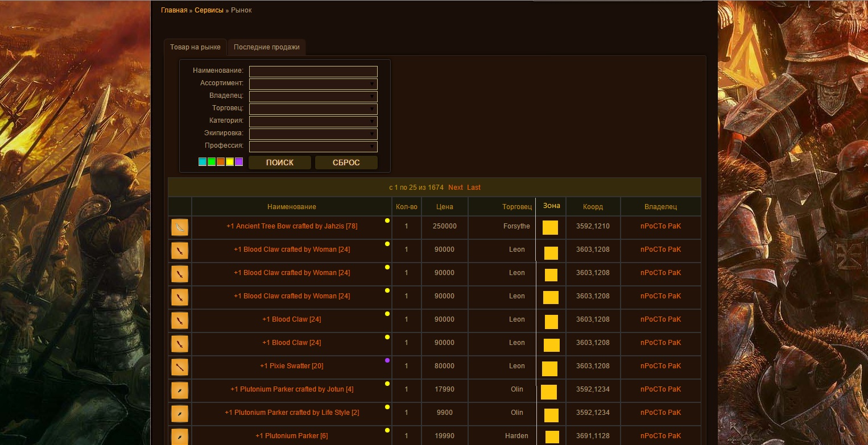The height and width of the screenshot is (445, 868).
Task: Open the Профессия dropdown
Action: [x=313, y=146]
